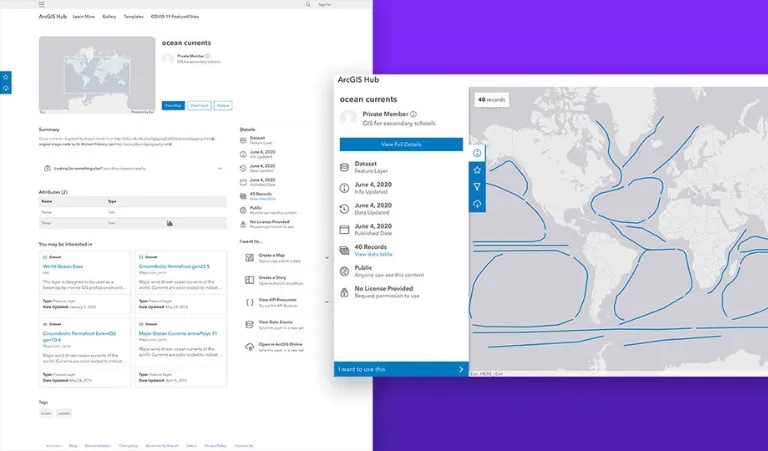768x451 pixels.
Task: Select the info icon in the map sidebar
Action: pyautogui.click(x=477, y=153)
